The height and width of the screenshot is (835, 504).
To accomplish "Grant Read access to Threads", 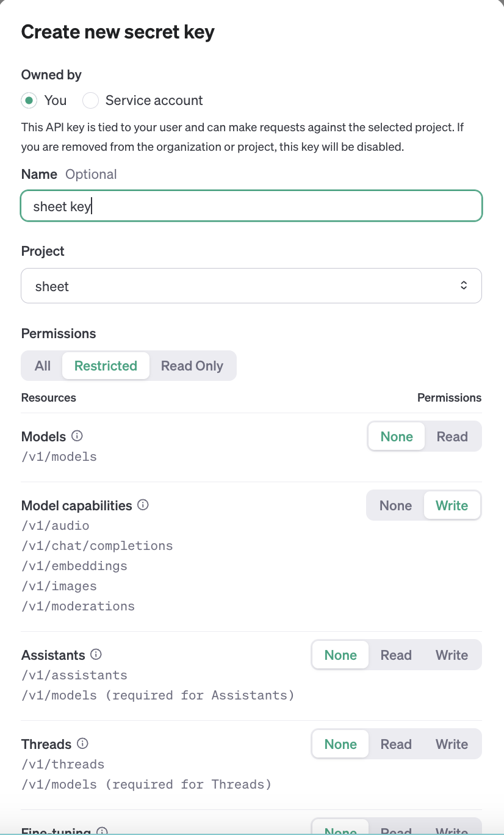I will [395, 743].
